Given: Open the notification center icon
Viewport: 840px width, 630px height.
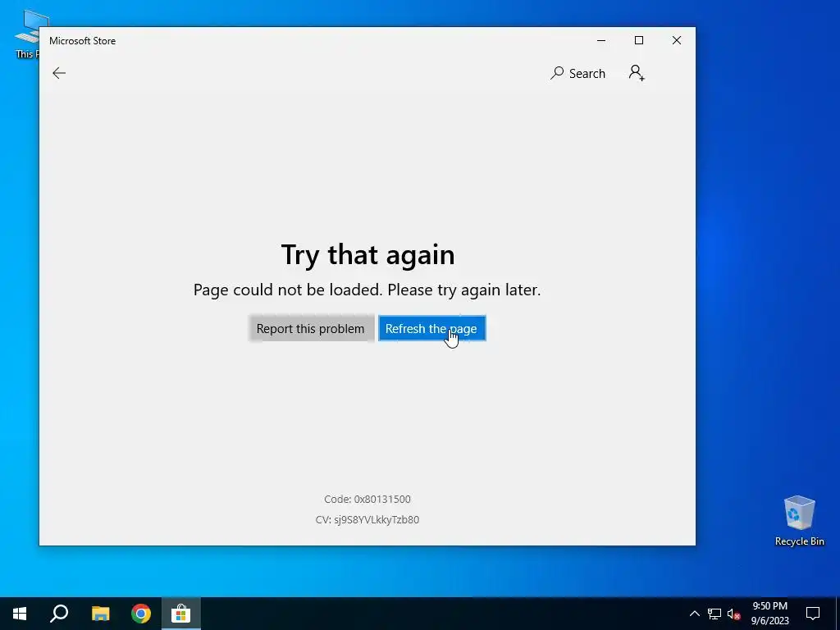Looking at the screenshot, I should pos(813,614).
